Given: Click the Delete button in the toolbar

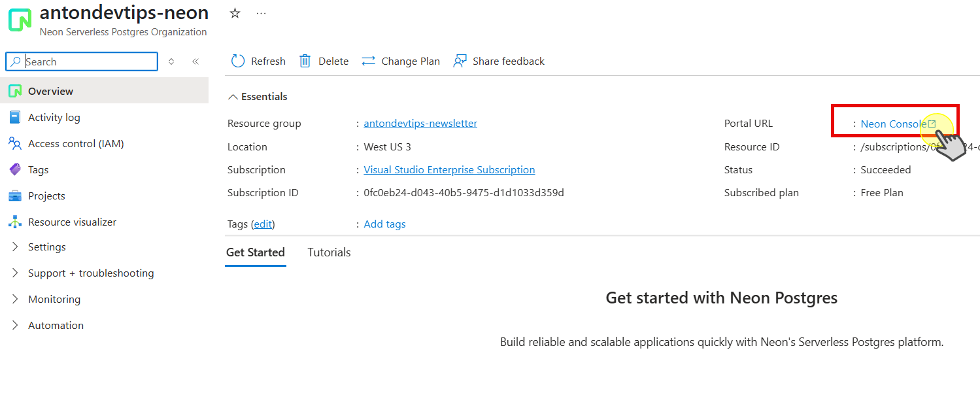Looking at the screenshot, I should pos(324,61).
